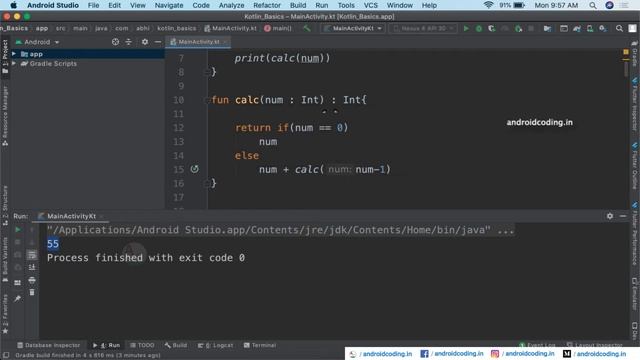Hide the Project tool window
This screenshot has width=640, height=360.
[158, 42]
